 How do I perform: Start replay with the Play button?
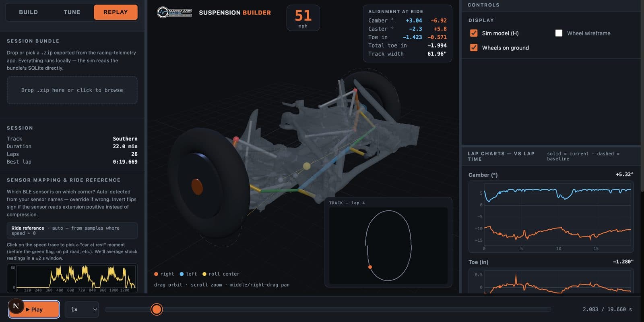[x=34, y=310]
